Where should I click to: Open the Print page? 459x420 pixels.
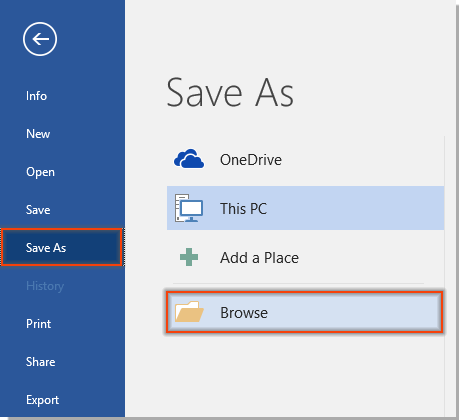(x=39, y=324)
